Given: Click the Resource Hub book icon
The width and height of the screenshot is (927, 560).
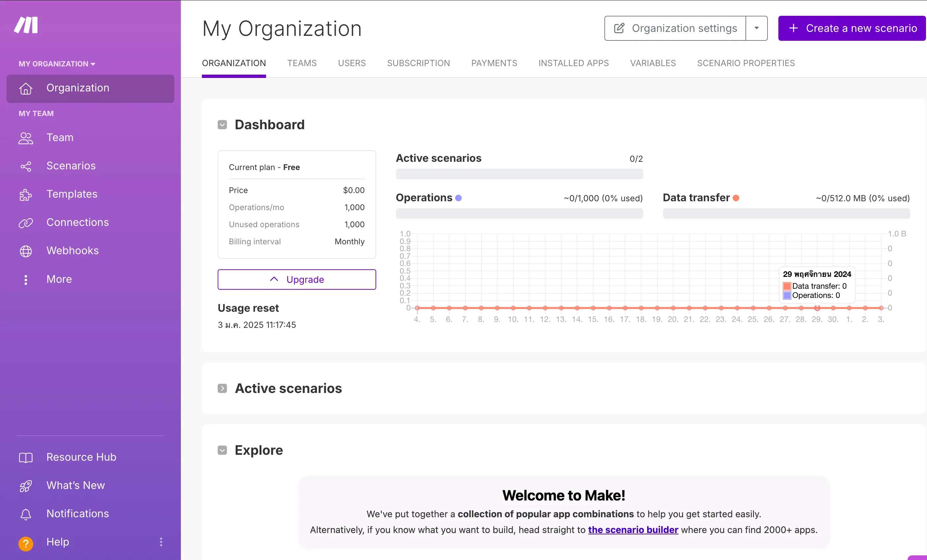Looking at the screenshot, I should point(26,457).
